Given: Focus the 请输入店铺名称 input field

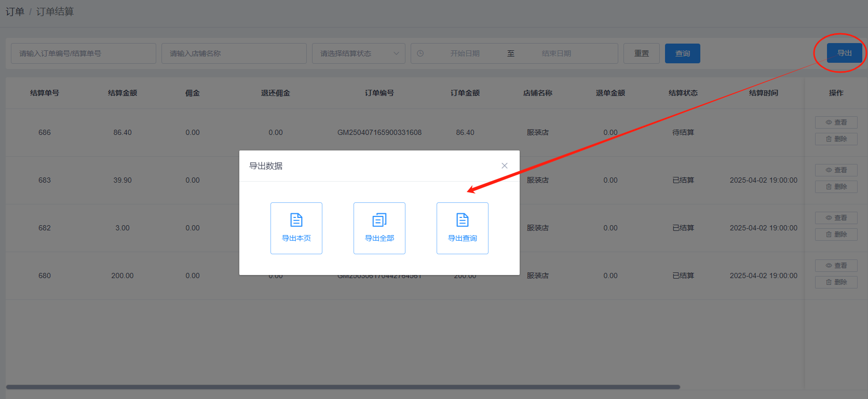Looking at the screenshot, I should point(234,53).
